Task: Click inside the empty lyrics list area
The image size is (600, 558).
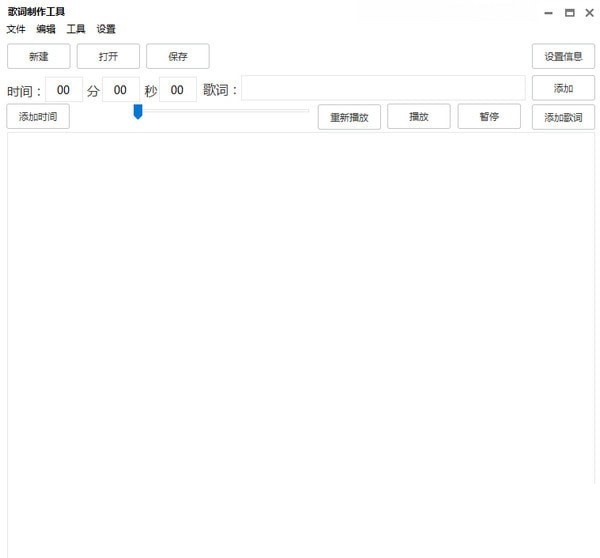Action: (x=300, y=340)
